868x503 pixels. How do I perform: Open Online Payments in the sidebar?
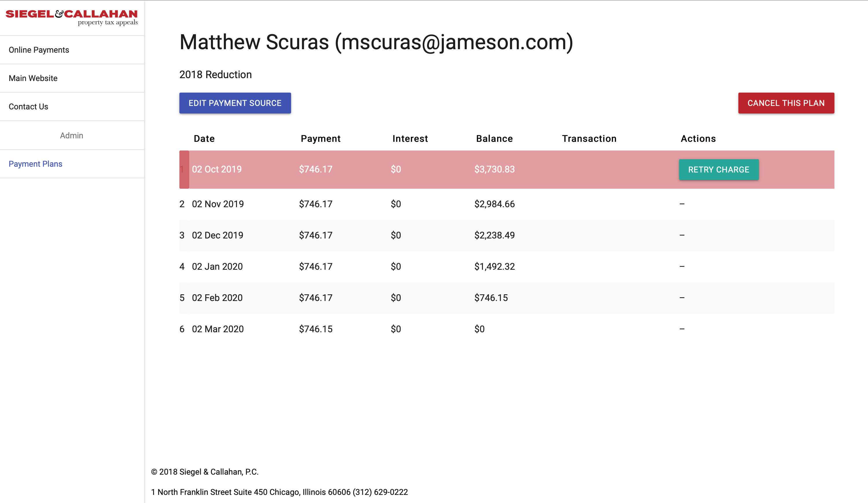point(39,50)
